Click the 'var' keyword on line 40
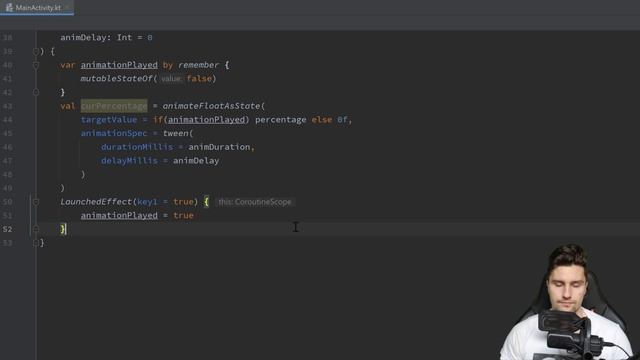Image resolution: width=640 pixels, height=360 pixels. point(68,65)
